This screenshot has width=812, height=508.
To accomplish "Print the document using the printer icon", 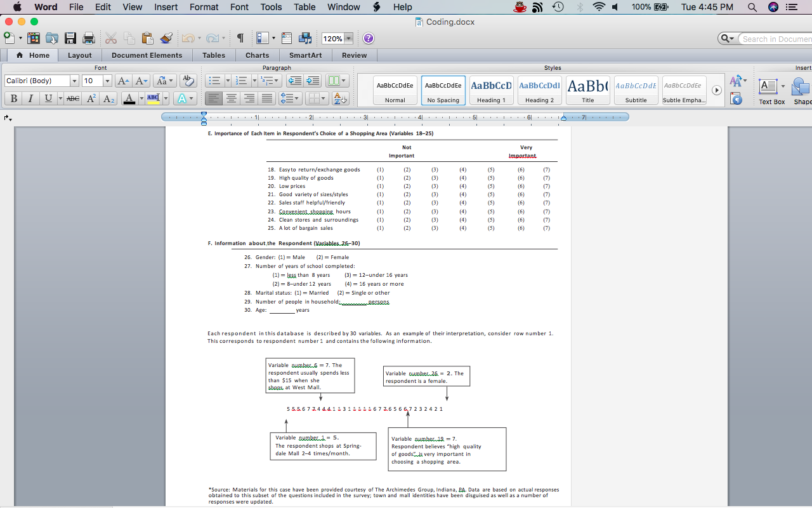I will pyautogui.click(x=89, y=39).
